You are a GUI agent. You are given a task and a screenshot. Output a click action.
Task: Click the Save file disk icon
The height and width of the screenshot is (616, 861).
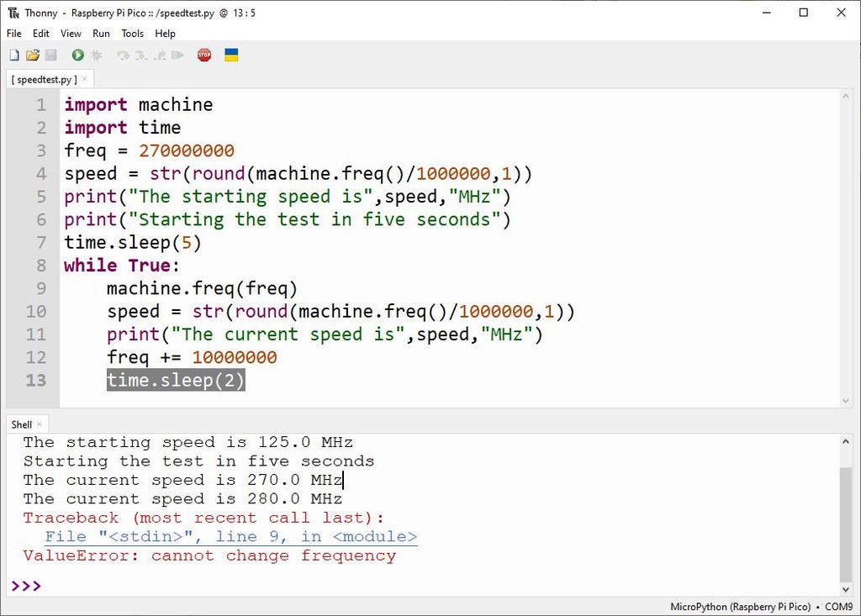pyautogui.click(x=50, y=55)
